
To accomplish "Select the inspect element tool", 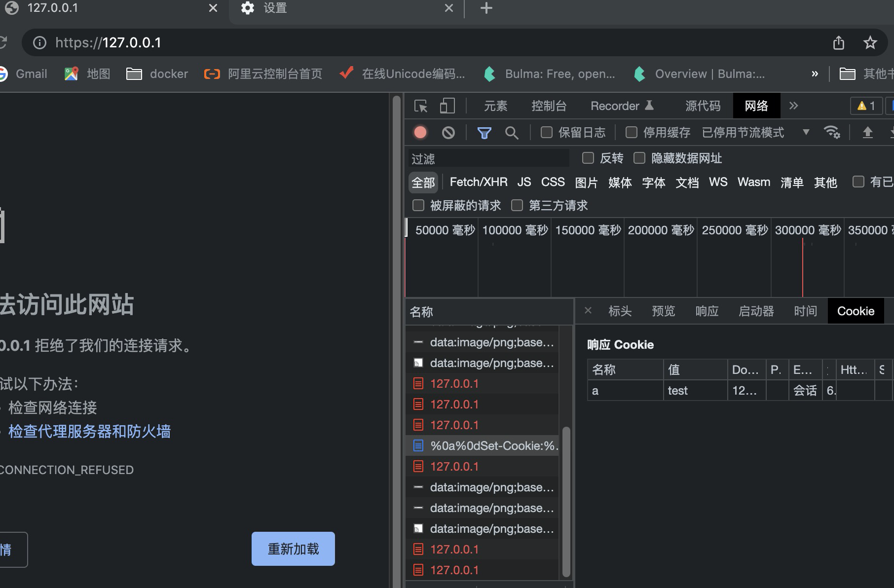I will click(x=420, y=106).
